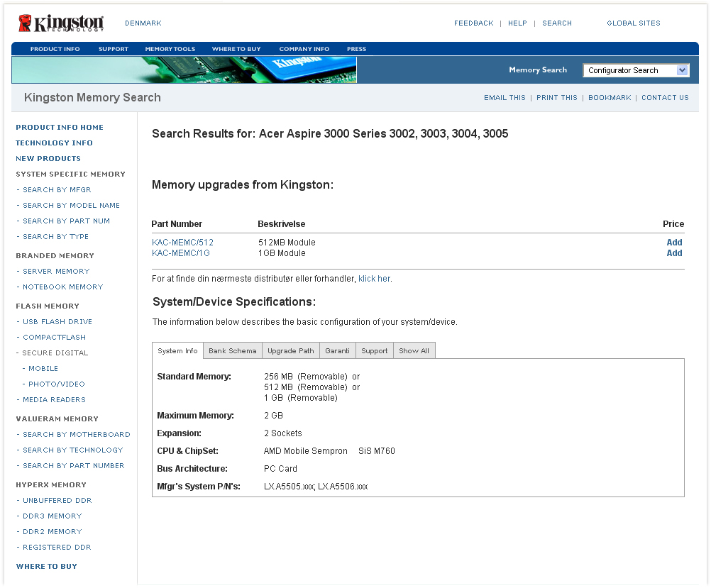Viewport: 711px width, 588px height.
Task: Open the Product Info menu
Action: point(55,49)
